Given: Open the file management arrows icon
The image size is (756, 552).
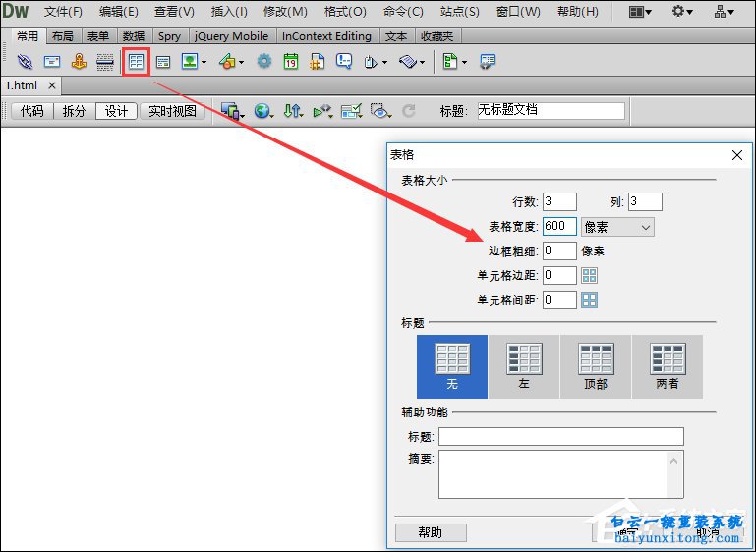Looking at the screenshot, I should (x=292, y=111).
